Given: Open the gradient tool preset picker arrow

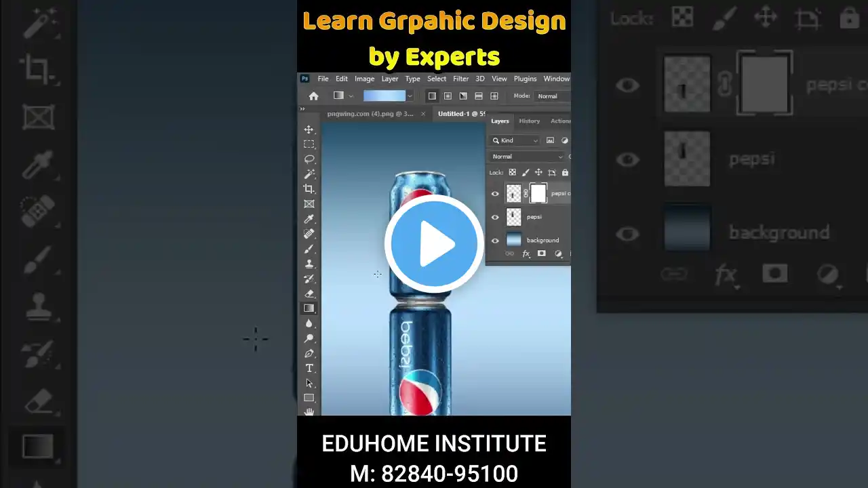Looking at the screenshot, I should point(351,96).
